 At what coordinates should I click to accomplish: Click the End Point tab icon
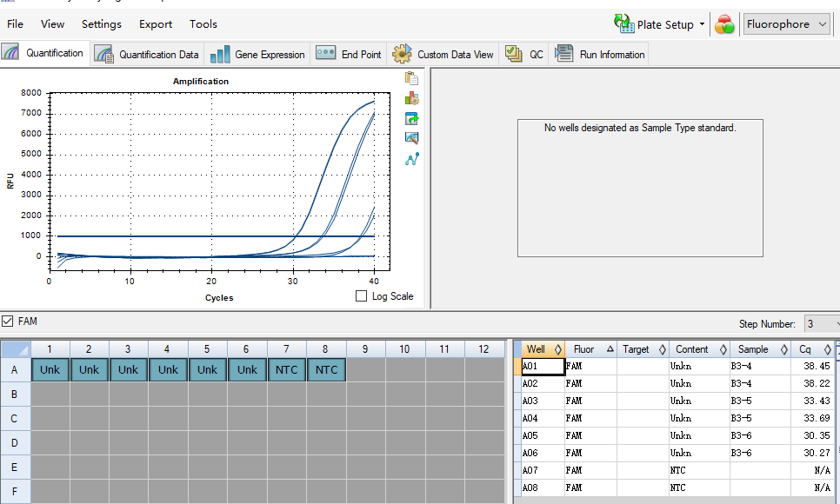pos(326,53)
